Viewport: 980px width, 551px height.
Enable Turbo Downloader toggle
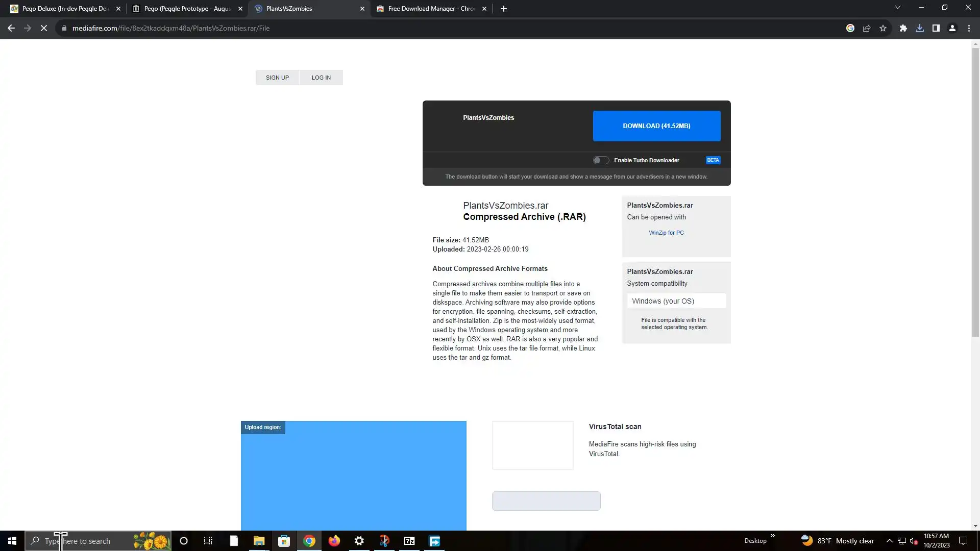[601, 160]
